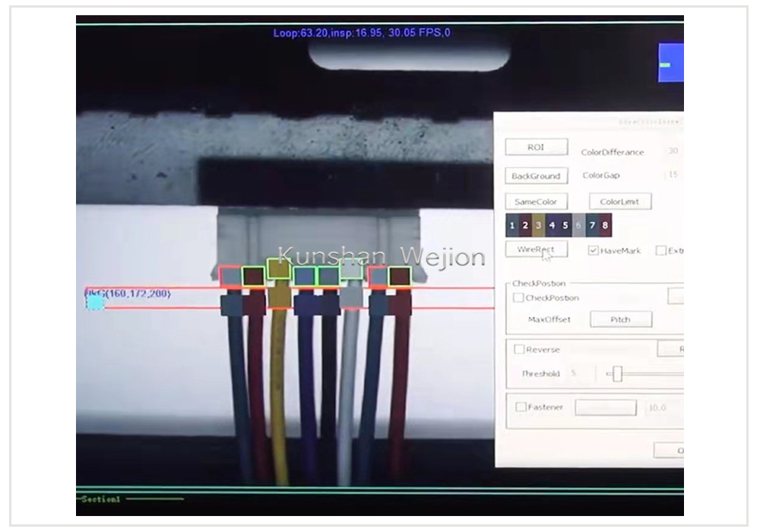Click the Threshold slider handle
Image resolution: width=760 pixels, height=532 pixels.
tap(618, 374)
